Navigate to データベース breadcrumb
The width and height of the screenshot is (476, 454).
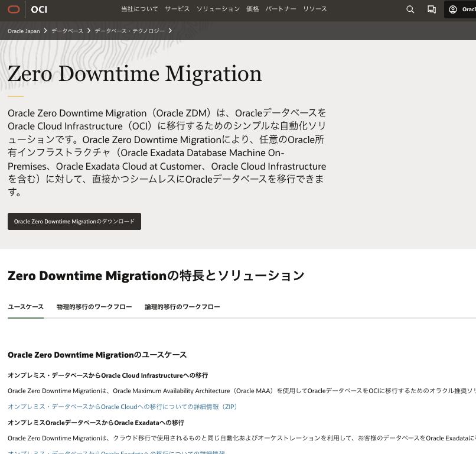(x=67, y=31)
